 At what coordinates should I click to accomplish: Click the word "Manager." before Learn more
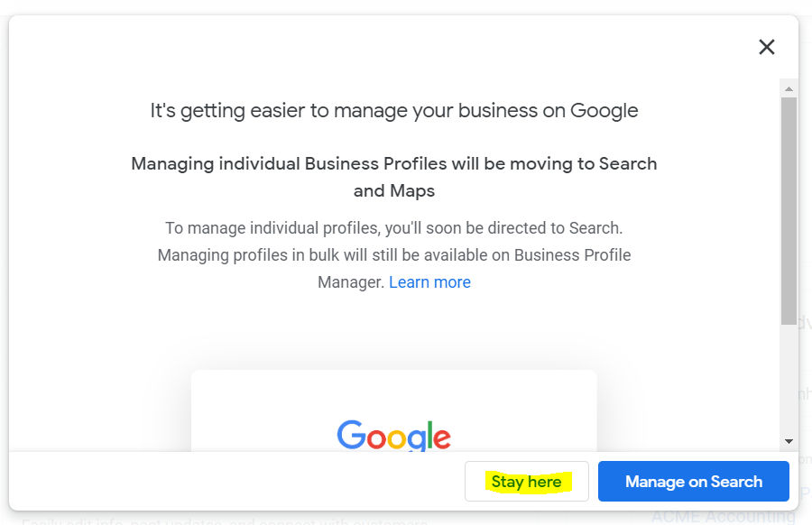click(x=351, y=282)
